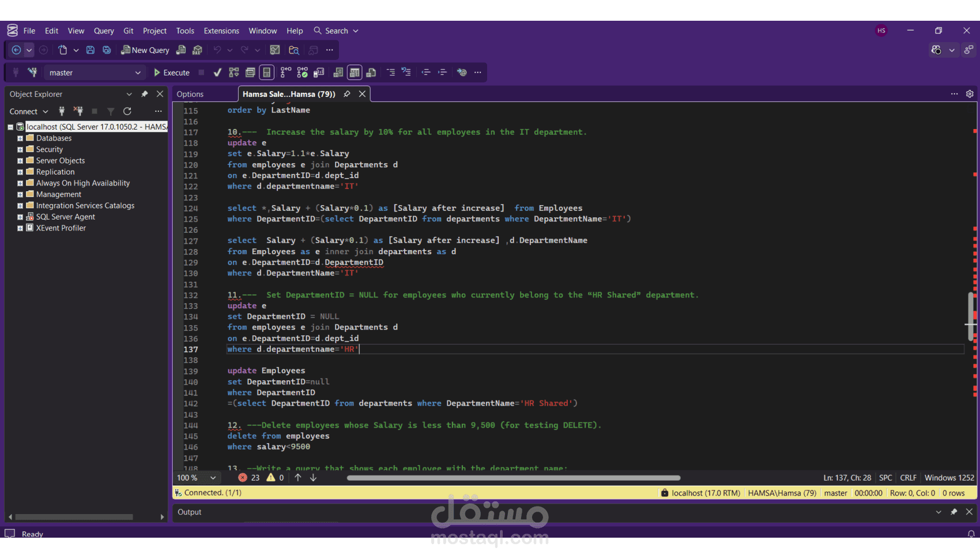Click the editor vertical scrollbar thumb
The height and width of the screenshot is (559, 980).
(971, 317)
